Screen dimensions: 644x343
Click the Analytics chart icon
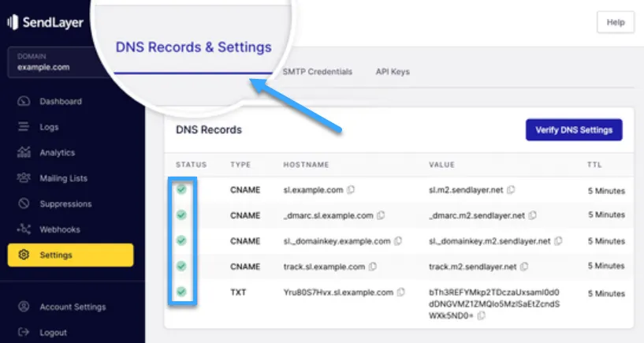(24, 152)
